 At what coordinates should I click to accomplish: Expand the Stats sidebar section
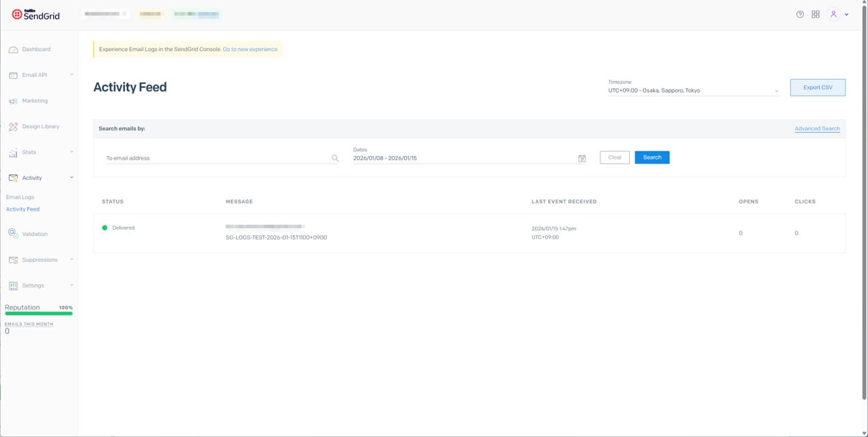[30, 152]
